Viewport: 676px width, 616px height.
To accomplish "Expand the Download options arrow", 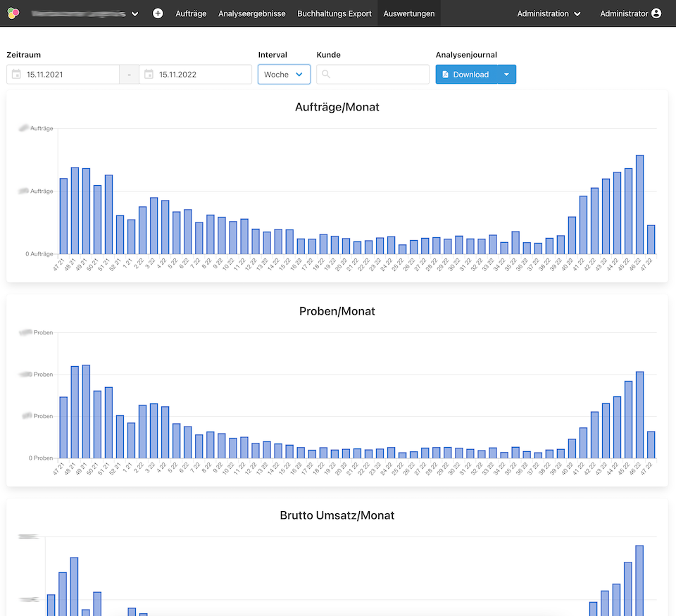I will (507, 74).
